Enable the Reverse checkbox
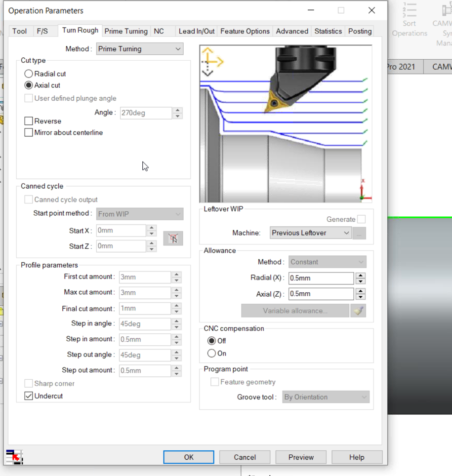The image size is (452, 476). (29, 121)
